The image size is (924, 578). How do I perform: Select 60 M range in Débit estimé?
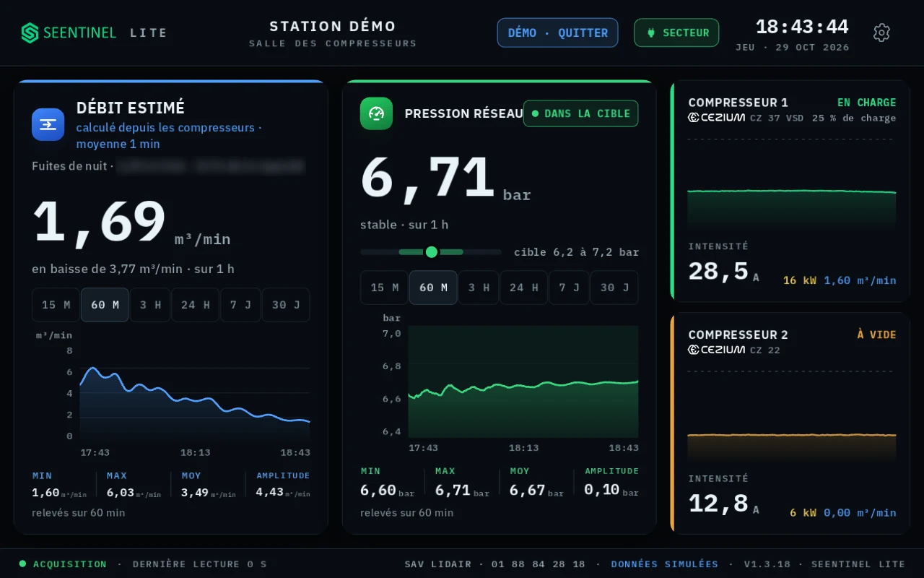coord(105,305)
